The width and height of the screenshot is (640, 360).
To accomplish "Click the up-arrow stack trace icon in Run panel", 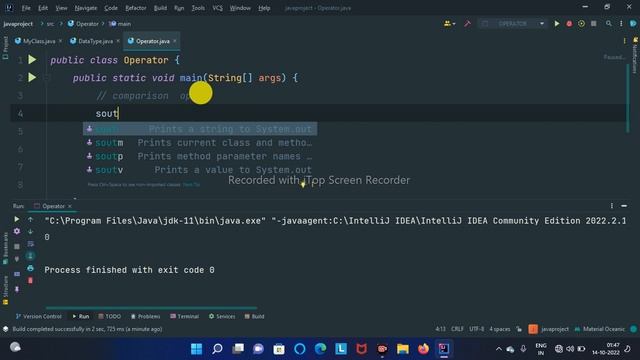I will click(30, 219).
